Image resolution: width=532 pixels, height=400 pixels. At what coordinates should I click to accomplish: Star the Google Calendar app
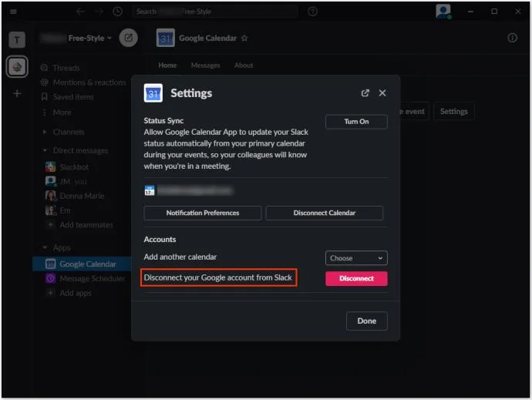244,38
